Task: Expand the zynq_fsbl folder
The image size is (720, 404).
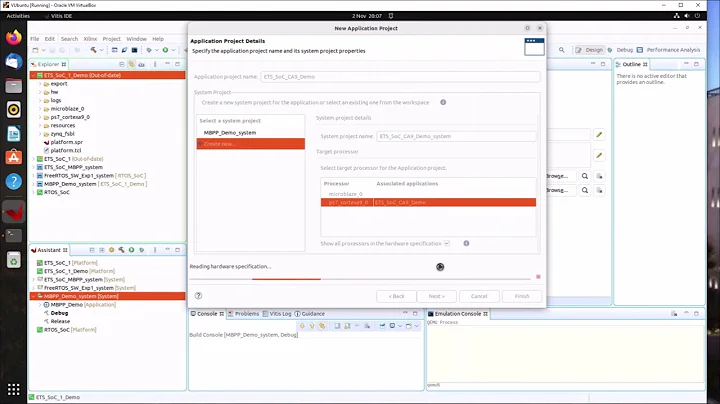Action: 40,134
